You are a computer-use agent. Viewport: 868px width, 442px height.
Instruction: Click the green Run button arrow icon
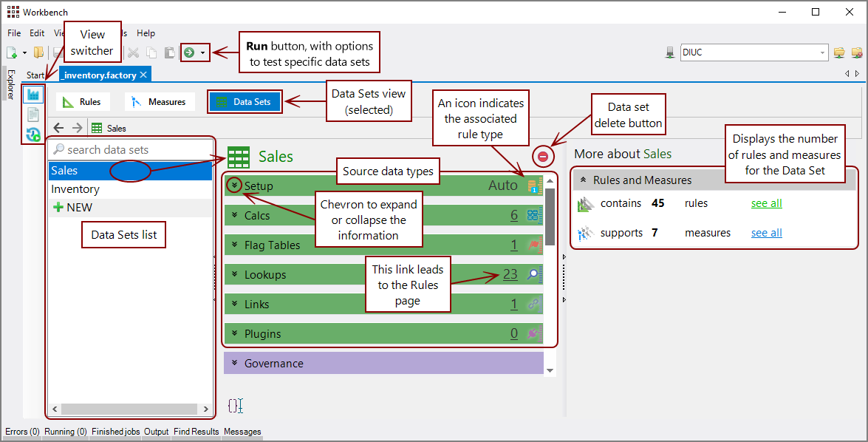click(189, 52)
